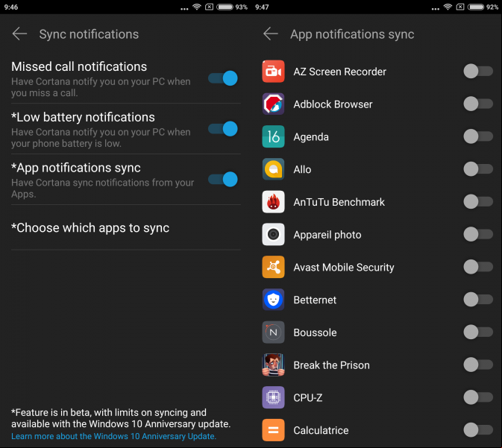
Task: Enable Break the Prison sync
Action: click(x=478, y=365)
